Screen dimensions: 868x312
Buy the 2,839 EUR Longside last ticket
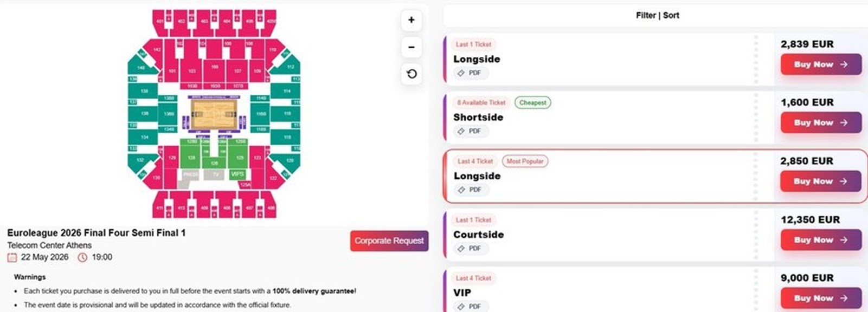click(x=820, y=64)
